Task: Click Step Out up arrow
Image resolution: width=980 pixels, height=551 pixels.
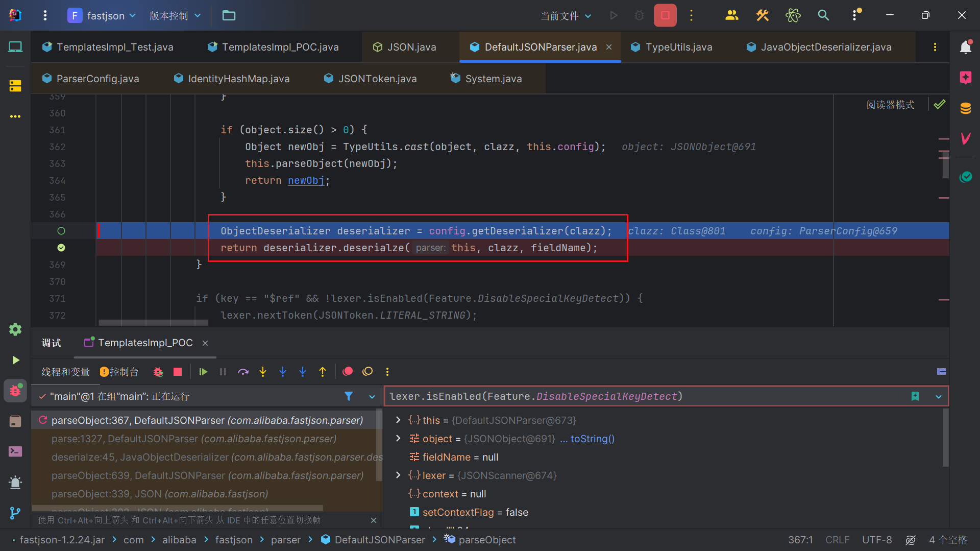Action: click(x=323, y=372)
